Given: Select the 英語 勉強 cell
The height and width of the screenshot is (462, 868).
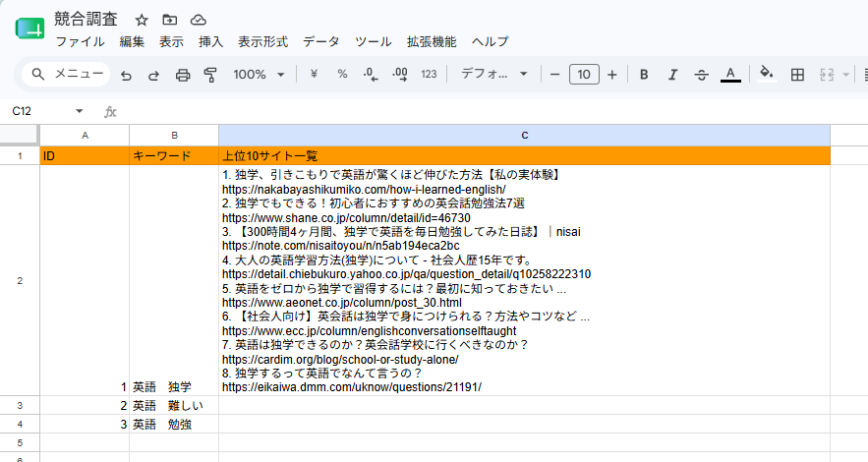Looking at the screenshot, I should pyautogui.click(x=174, y=425).
